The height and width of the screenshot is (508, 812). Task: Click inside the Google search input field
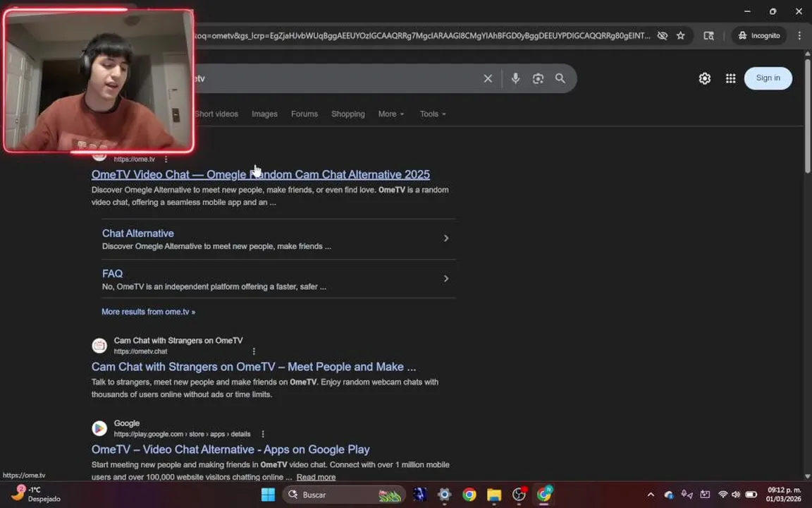[337, 78]
